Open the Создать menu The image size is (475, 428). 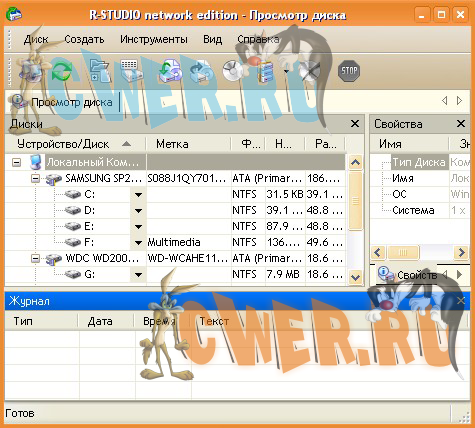(x=84, y=39)
